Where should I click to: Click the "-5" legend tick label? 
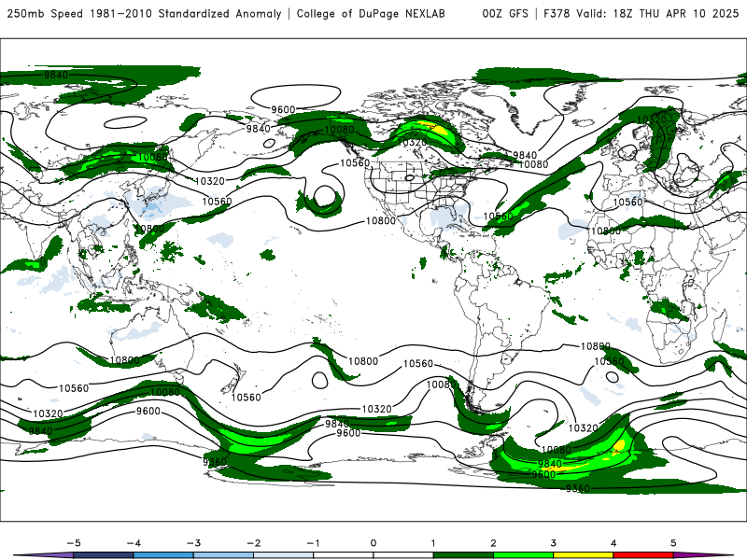74,543
